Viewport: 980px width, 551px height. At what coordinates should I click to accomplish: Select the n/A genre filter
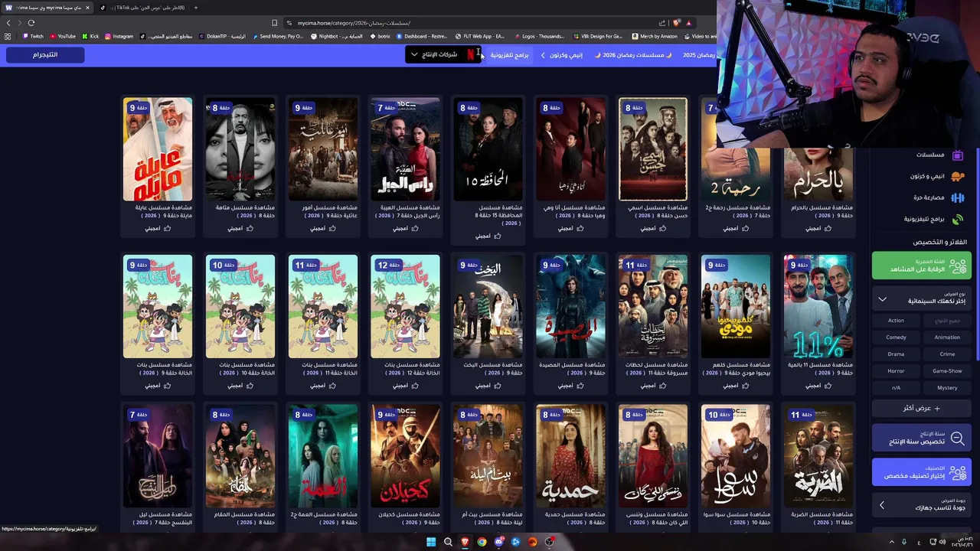click(x=896, y=388)
